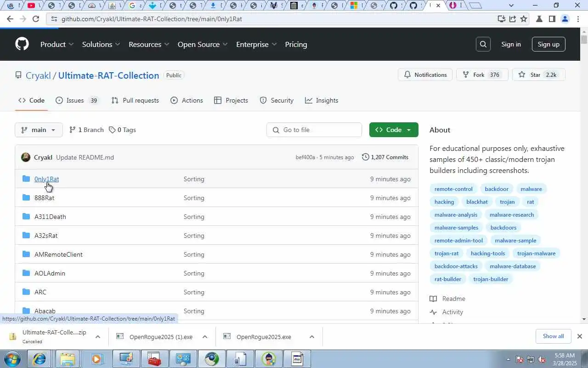Open the tab search chevron in title bar
This screenshot has height=368, width=588.
511,6
